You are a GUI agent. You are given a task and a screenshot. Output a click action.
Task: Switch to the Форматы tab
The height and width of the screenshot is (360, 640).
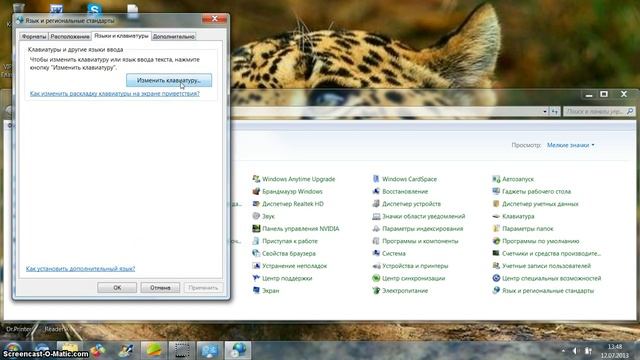34,36
